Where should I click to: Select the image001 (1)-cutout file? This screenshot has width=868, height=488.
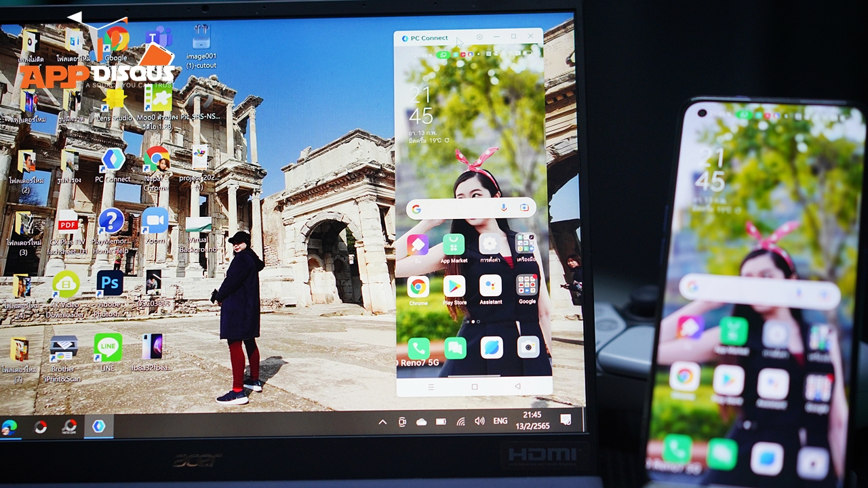point(201,47)
